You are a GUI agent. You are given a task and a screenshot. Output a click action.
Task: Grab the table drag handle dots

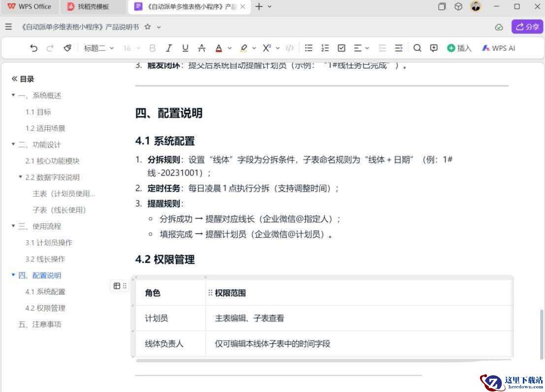[125, 286]
